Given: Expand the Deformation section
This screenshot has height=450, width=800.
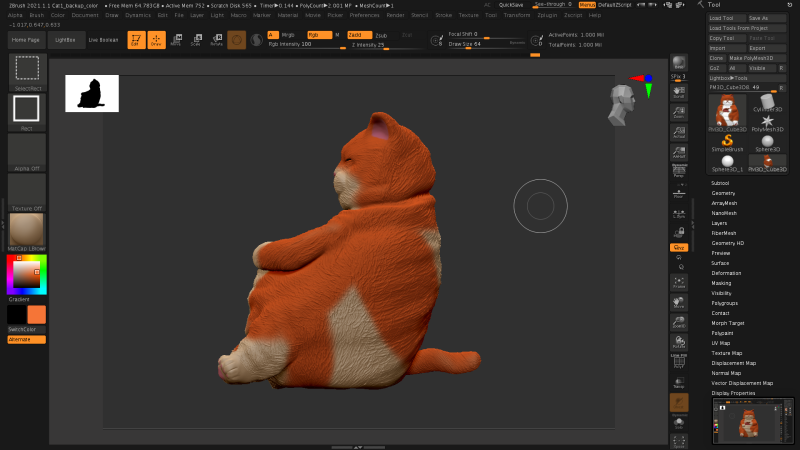Looking at the screenshot, I should 726,273.
